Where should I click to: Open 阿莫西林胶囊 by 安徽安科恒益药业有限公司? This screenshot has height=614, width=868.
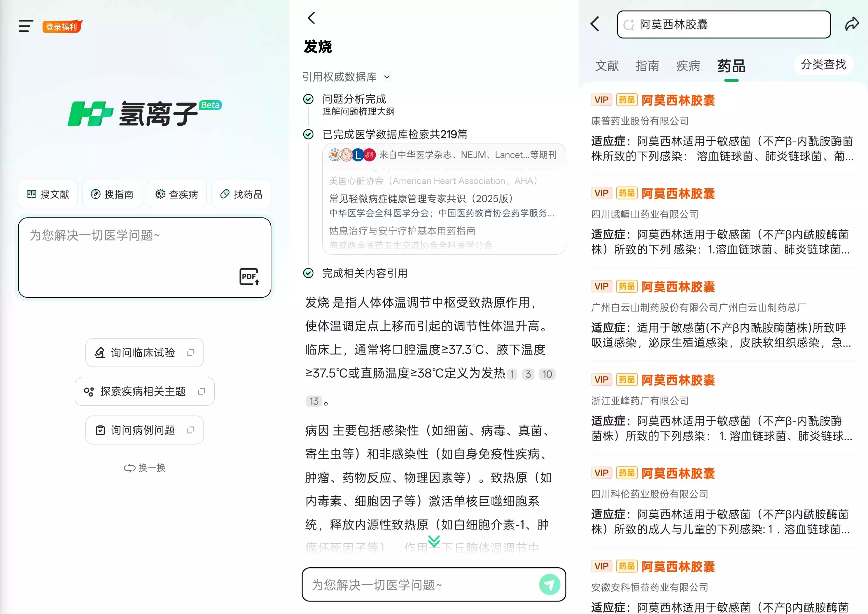click(723, 586)
